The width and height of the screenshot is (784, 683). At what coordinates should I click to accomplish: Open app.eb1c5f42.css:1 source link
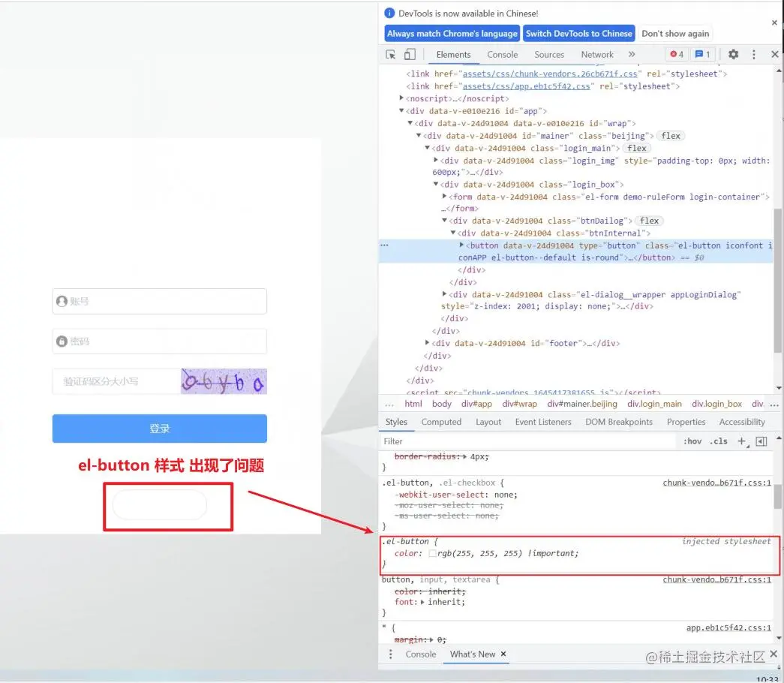pyautogui.click(x=728, y=627)
